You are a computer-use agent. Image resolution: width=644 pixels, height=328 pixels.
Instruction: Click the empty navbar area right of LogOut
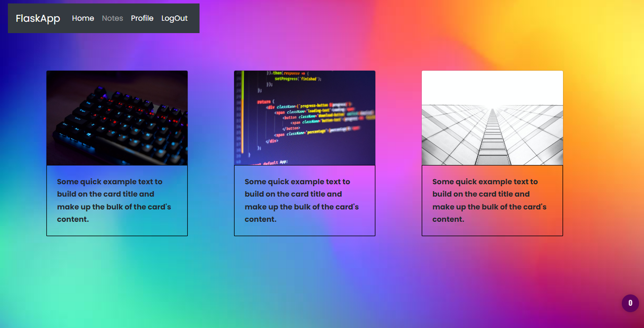[194, 18]
